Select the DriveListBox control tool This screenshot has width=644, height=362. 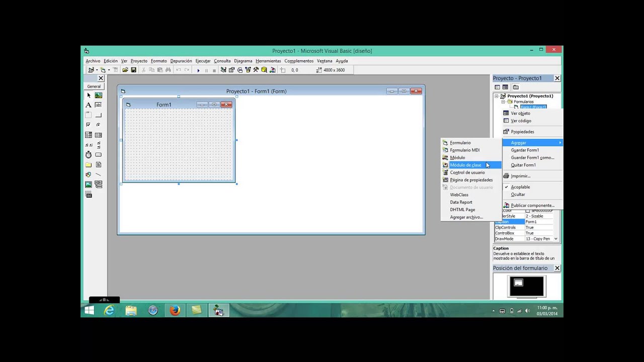[98, 155]
